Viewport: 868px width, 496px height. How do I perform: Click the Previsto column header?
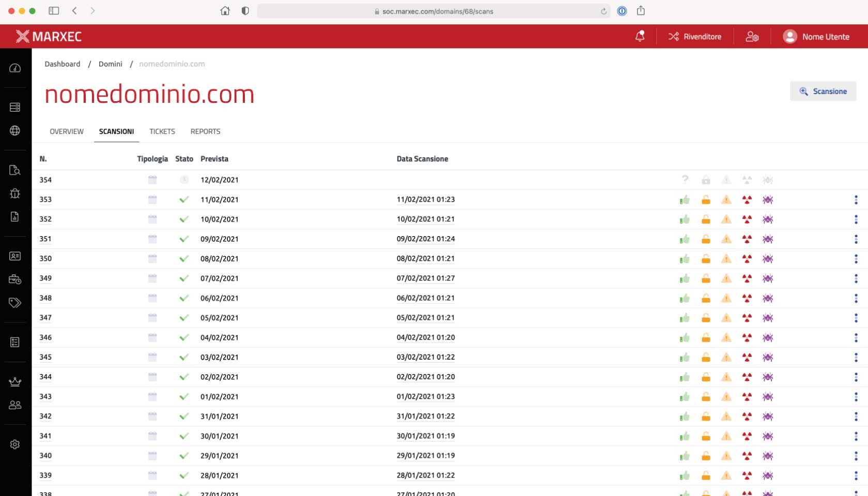214,159
